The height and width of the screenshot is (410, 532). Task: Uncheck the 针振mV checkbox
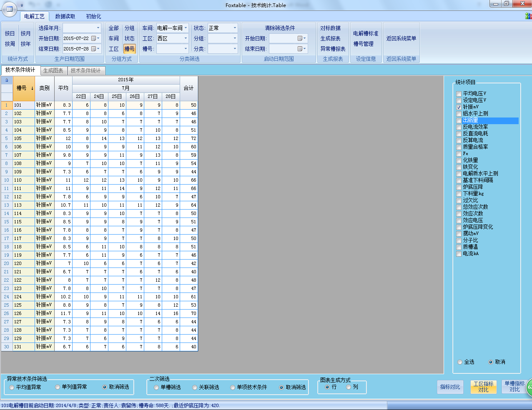[x=459, y=107]
